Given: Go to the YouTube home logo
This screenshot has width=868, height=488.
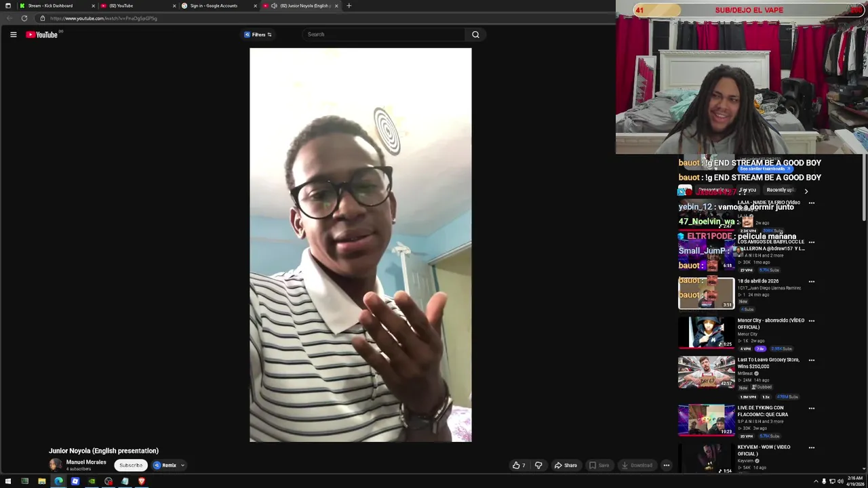Looking at the screenshot, I should tap(42, 35).
